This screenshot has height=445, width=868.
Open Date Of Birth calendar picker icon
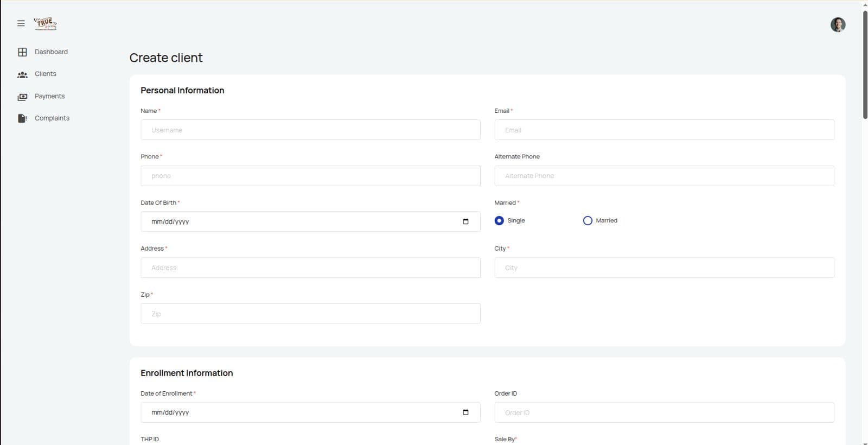click(465, 221)
